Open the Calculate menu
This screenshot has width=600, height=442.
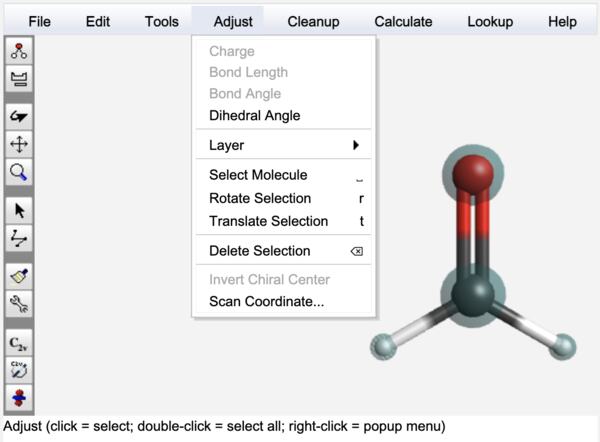pos(403,21)
